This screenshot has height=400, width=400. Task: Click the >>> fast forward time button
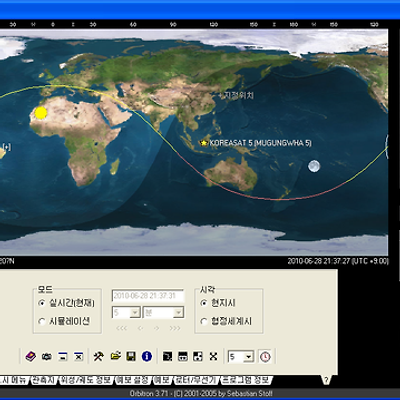coord(175,328)
